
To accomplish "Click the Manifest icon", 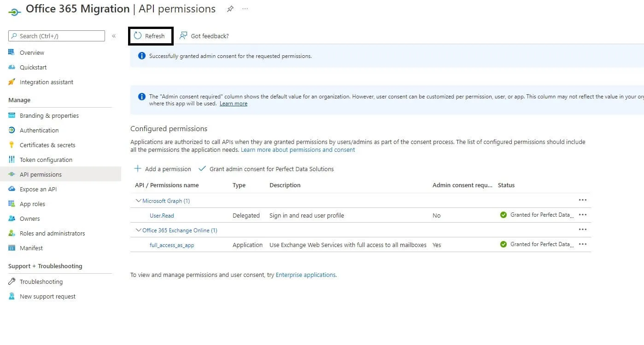I will tap(12, 248).
